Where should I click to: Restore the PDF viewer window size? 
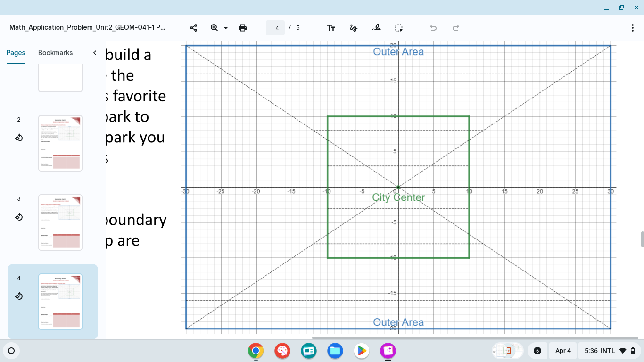click(621, 8)
